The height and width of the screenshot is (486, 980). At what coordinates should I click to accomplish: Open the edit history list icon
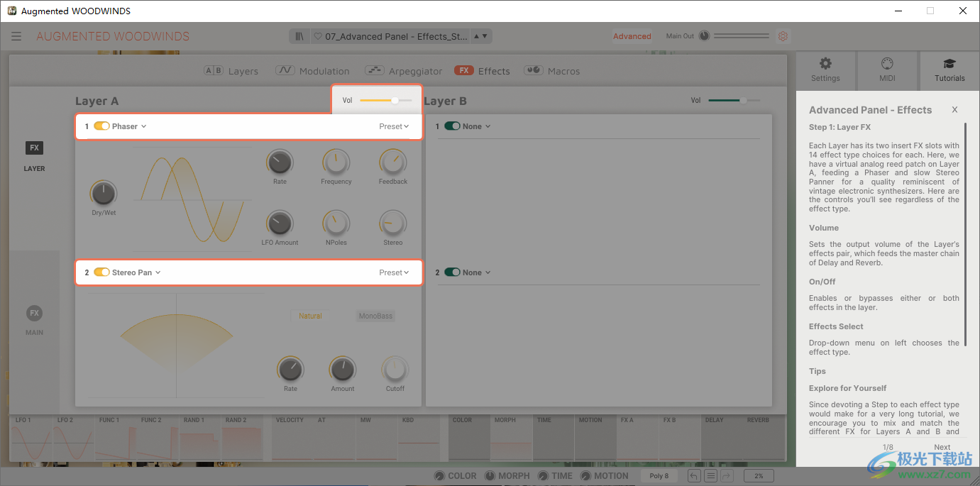710,476
